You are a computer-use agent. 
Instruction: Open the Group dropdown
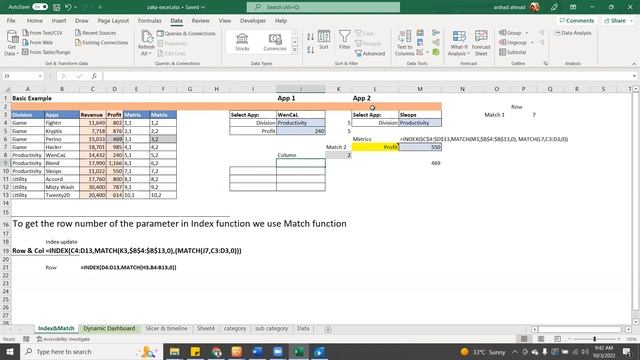[513, 33]
